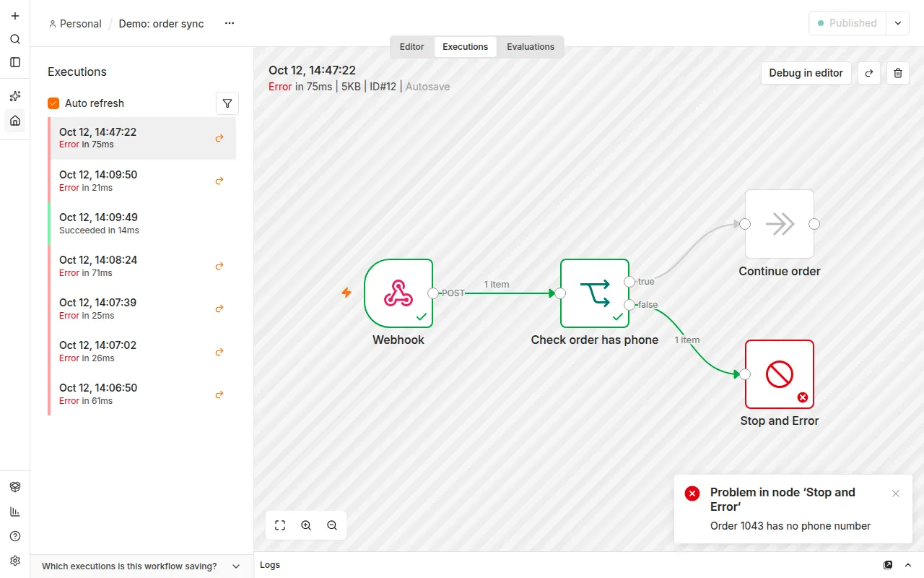
Task: Click the retry arrow beside Debug in editor
Action: [869, 73]
